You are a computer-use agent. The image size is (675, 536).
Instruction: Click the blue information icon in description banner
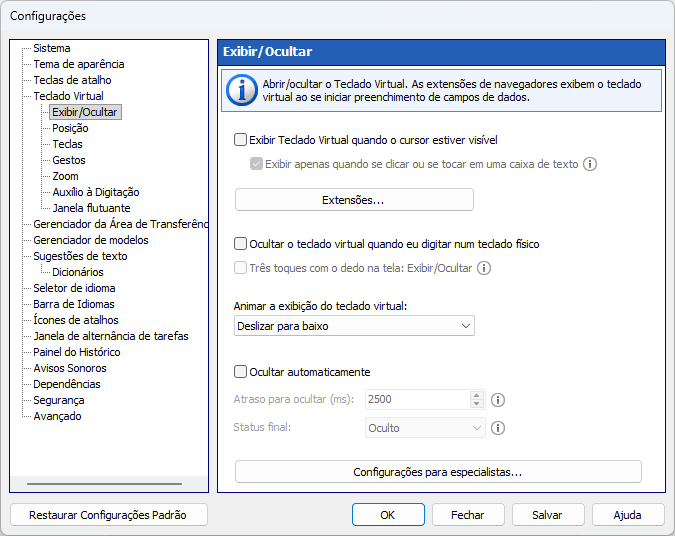click(242, 90)
